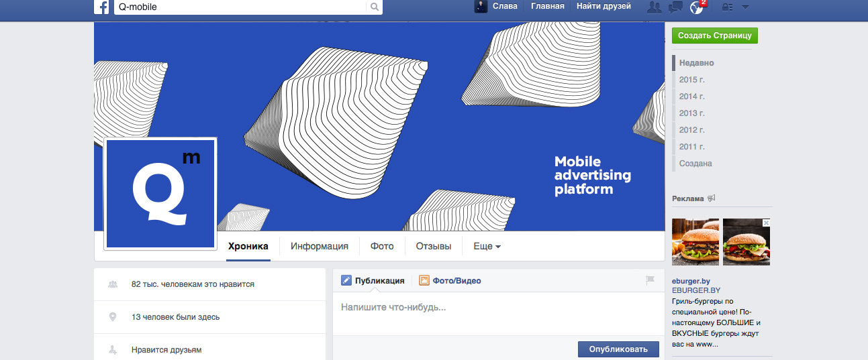The height and width of the screenshot is (360, 868).
Task: Click the Mobile advertising platform cover photo
Action: pyautogui.click(x=379, y=127)
